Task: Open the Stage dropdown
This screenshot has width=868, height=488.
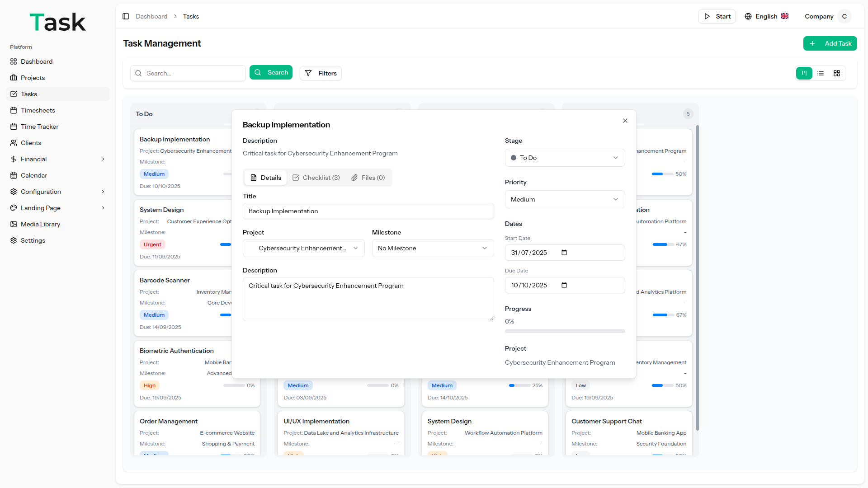Action: 565,158
